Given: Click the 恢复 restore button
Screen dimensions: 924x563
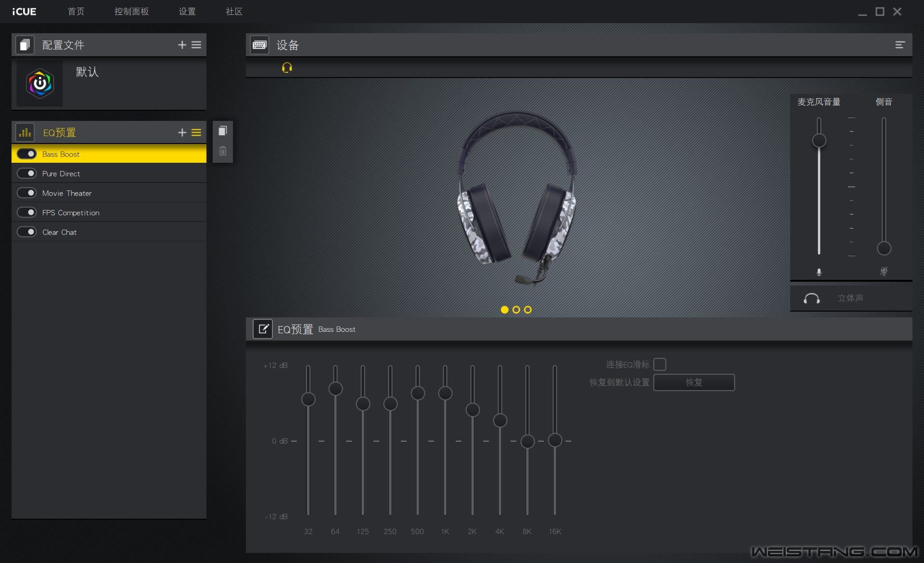Looking at the screenshot, I should pos(694,382).
